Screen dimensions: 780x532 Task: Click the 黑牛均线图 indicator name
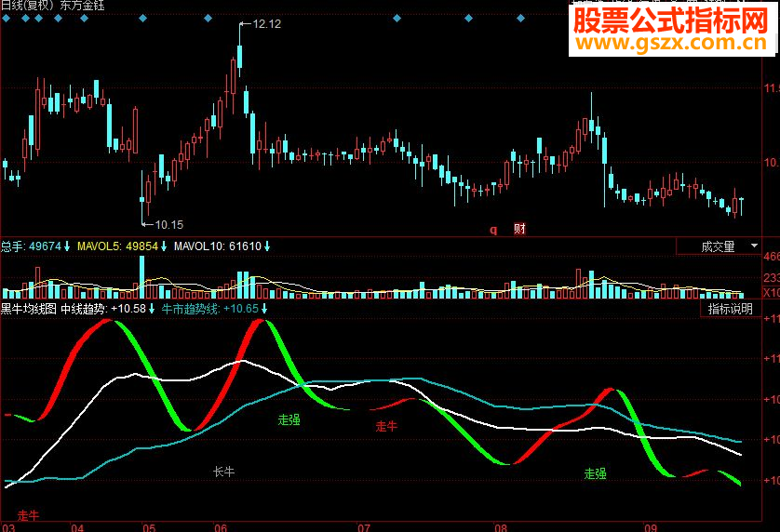[x=28, y=309]
